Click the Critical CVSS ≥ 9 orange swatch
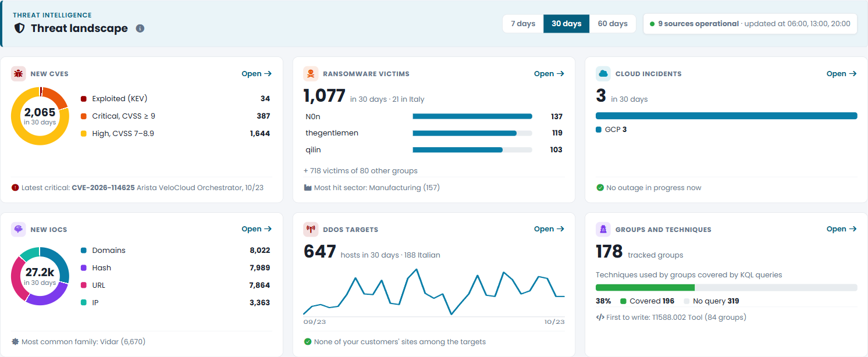Viewport: 868px width, 357px height. [x=84, y=116]
